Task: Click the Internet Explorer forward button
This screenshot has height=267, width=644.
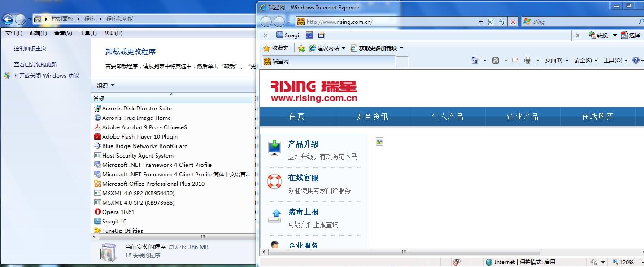Action: click(x=279, y=22)
